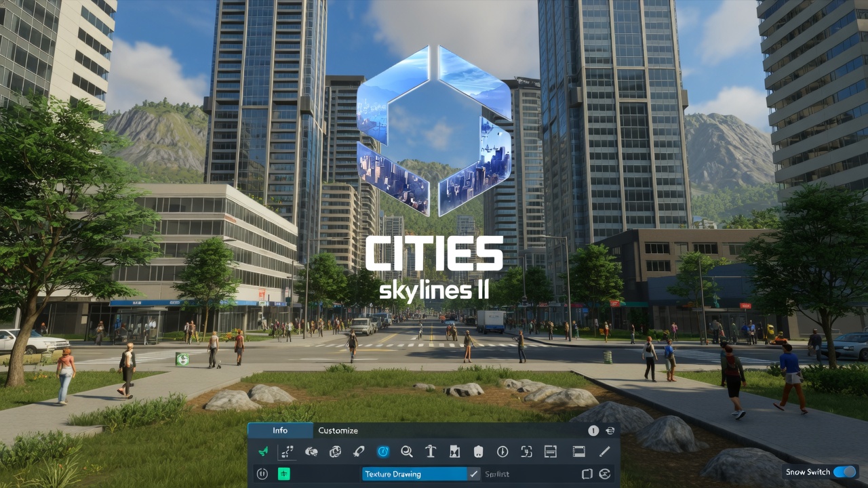Select the green plant icon tool

[263, 451]
